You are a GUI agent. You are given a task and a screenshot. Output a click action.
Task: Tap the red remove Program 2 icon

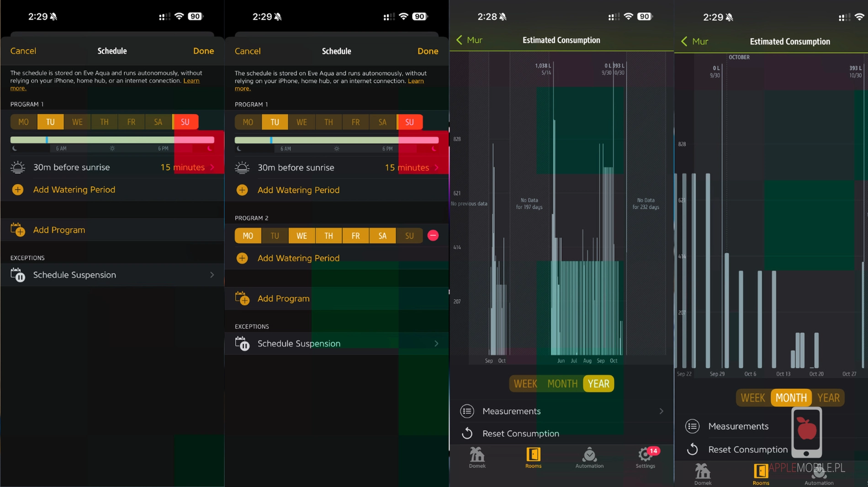click(x=433, y=235)
